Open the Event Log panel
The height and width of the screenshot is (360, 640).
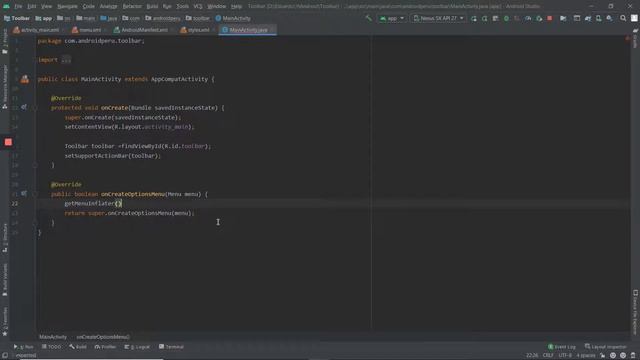click(562, 347)
